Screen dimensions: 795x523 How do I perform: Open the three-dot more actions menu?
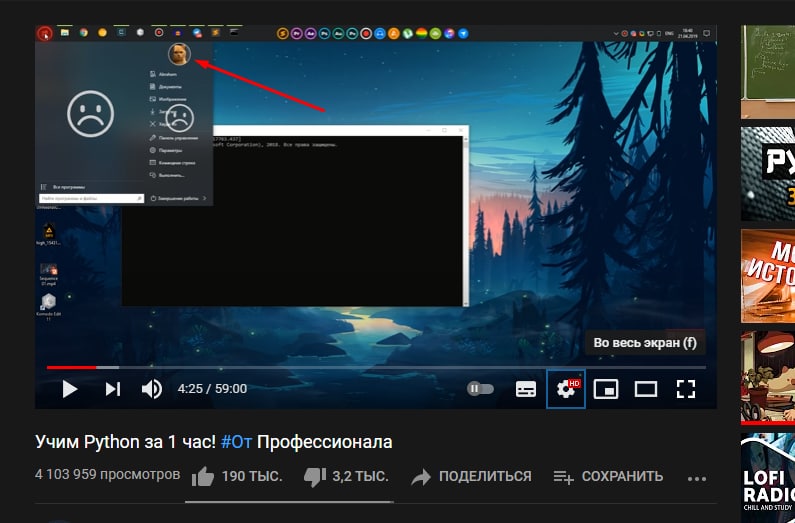click(697, 478)
